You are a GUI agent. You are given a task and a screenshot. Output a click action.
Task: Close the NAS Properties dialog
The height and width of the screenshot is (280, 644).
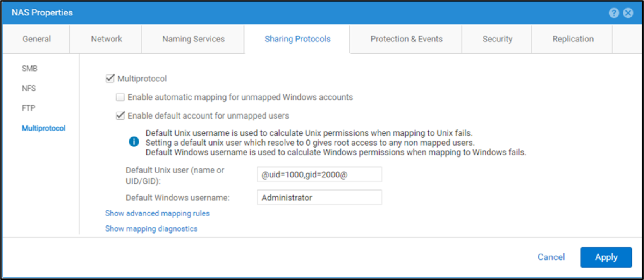[x=628, y=13]
